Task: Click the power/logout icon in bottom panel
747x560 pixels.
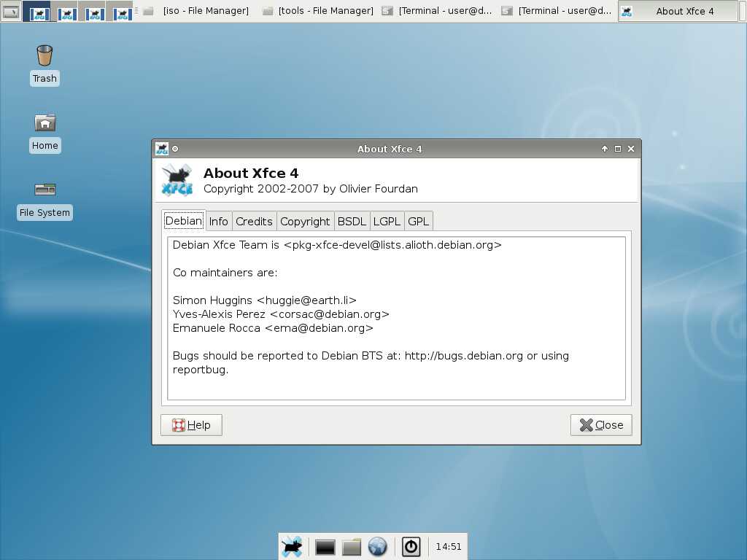Action: point(411,547)
